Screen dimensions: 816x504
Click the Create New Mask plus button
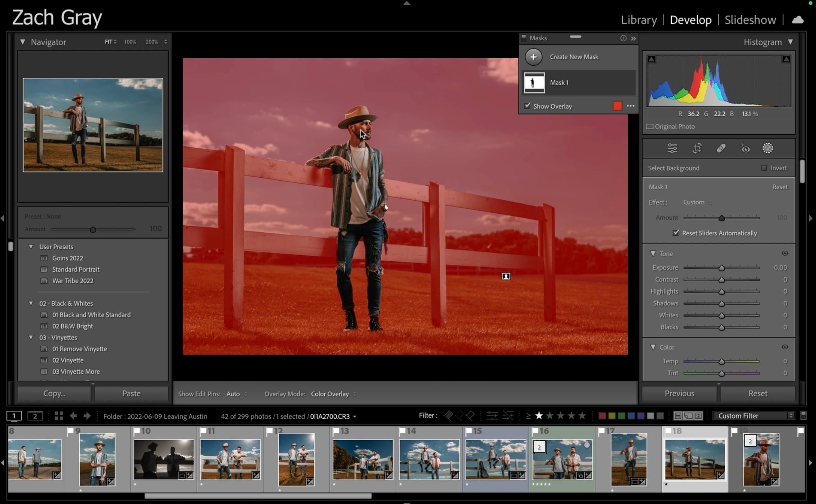click(x=533, y=57)
